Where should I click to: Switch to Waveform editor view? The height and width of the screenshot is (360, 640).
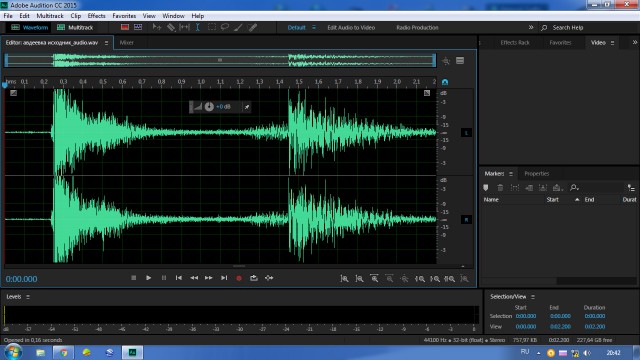coord(29,27)
